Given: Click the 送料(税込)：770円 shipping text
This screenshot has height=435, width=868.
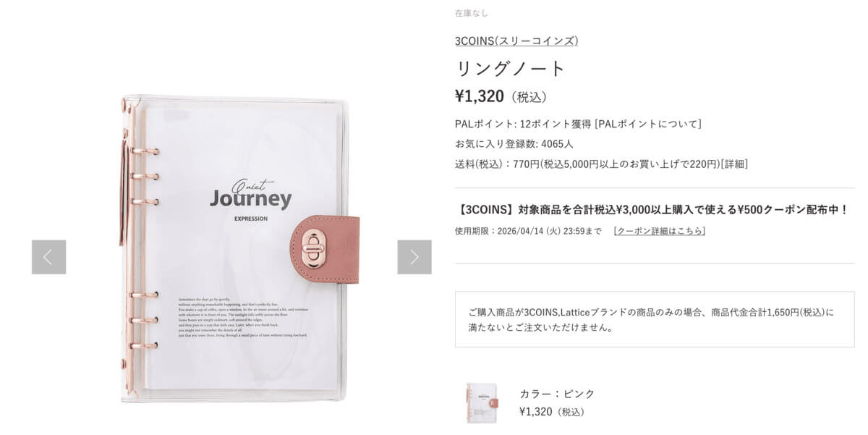Looking at the screenshot, I should [x=497, y=164].
